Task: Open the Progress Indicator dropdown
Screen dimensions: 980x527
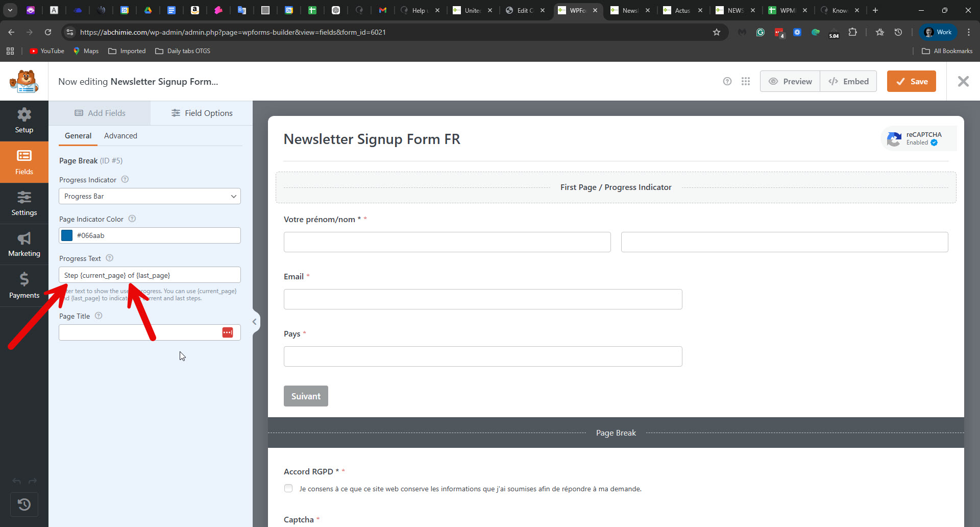Action: pos(150,196)
